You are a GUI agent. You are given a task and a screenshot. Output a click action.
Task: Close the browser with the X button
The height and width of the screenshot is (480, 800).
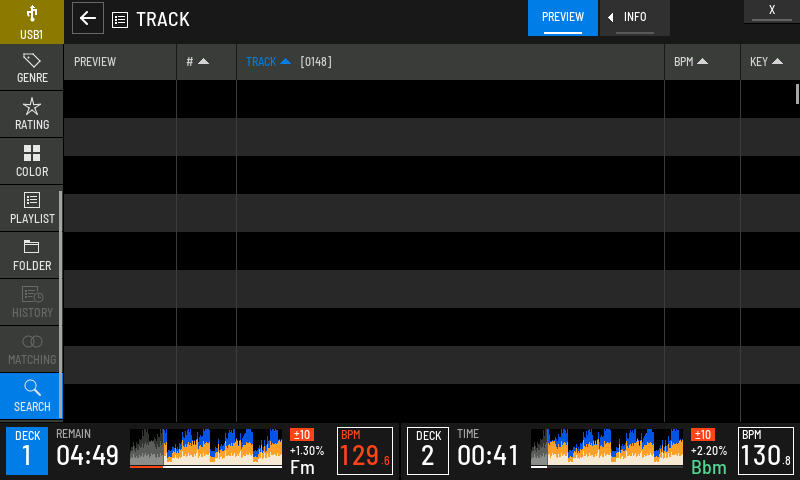click(x=772, y=11)
